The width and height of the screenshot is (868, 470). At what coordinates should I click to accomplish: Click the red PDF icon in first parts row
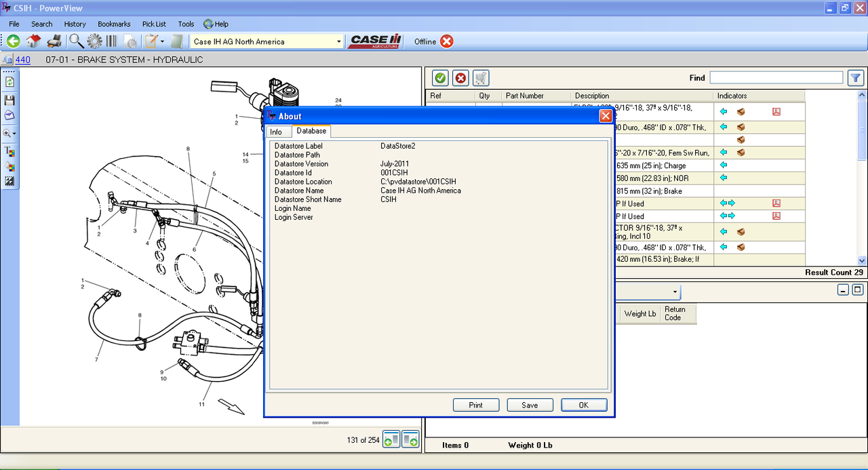click(776, 111)
